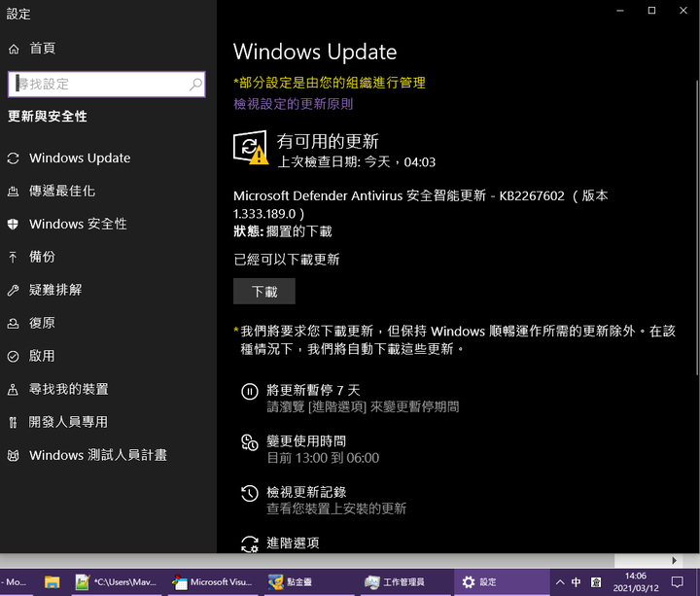
Task: Click the text 已經可以下載更新
Action: point(287,259)
